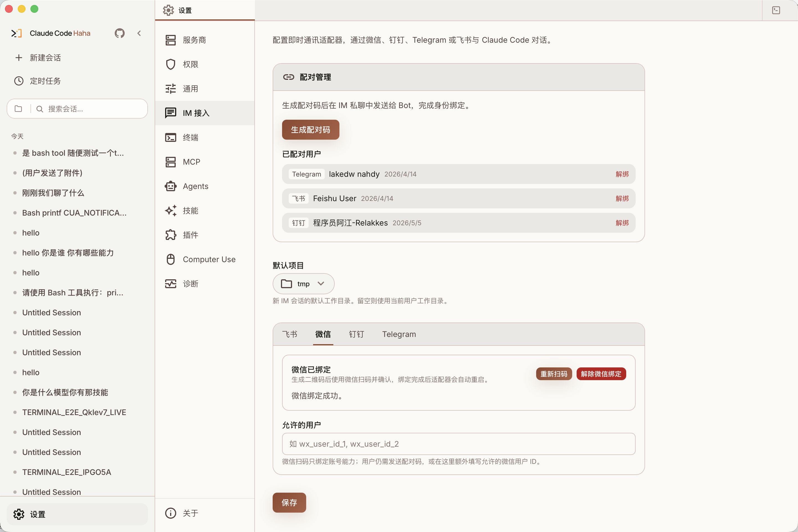Click the folder filter icon in search bar

point(18,109)
